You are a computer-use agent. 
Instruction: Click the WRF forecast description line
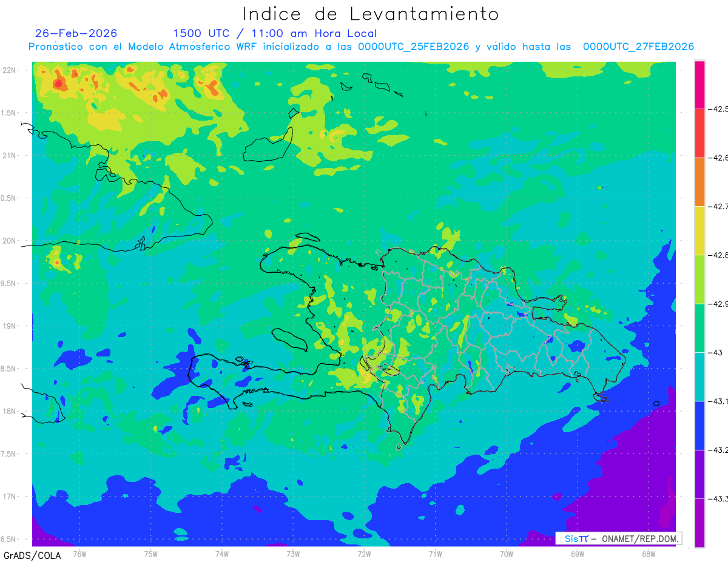(361, 47)
